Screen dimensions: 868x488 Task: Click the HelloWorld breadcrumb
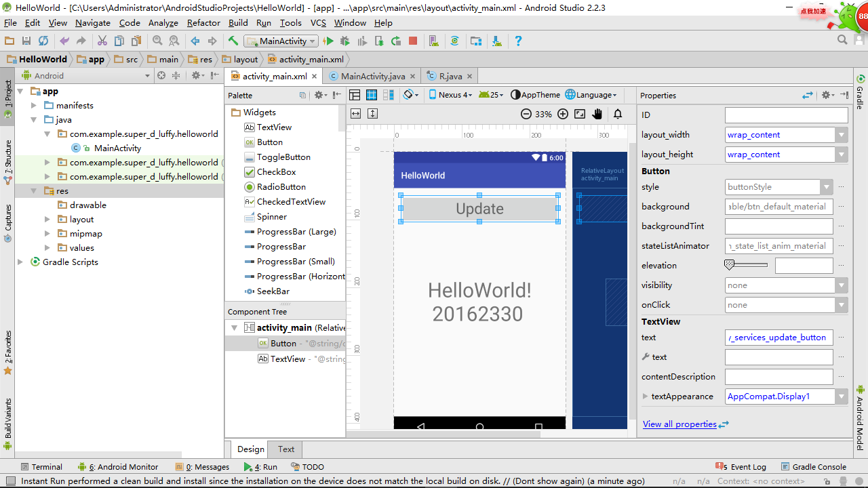[37, 59]
